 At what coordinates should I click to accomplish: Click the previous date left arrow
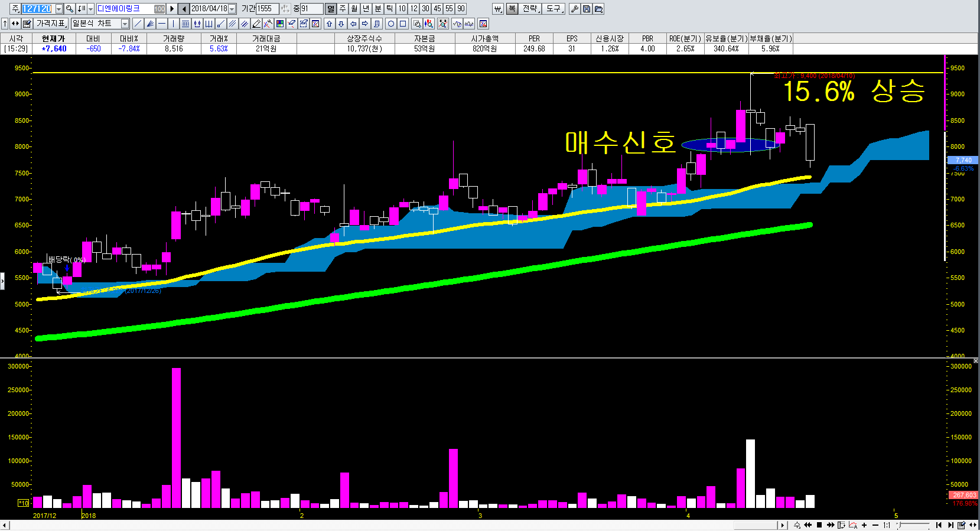pyautogui.click(x=184, y=9)
